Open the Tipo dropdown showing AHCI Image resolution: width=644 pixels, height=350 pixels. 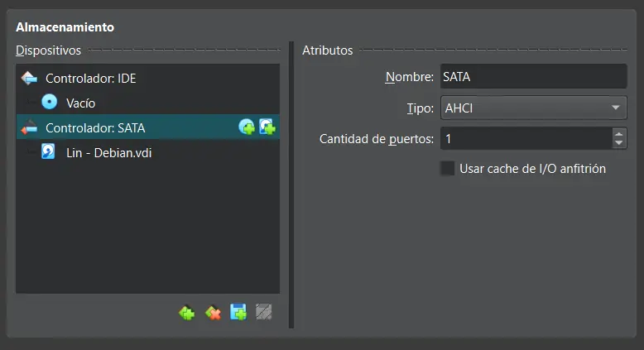point(534,108)
